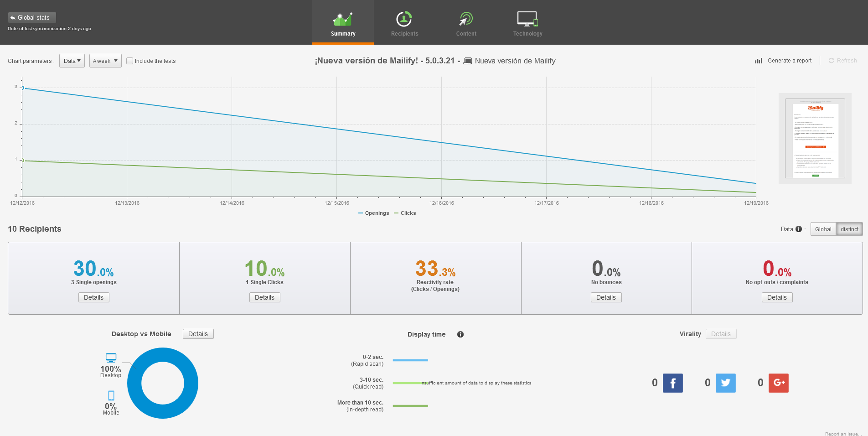Go to the Content tab
This screenshot has width=868, height=436.
[466, 23]
